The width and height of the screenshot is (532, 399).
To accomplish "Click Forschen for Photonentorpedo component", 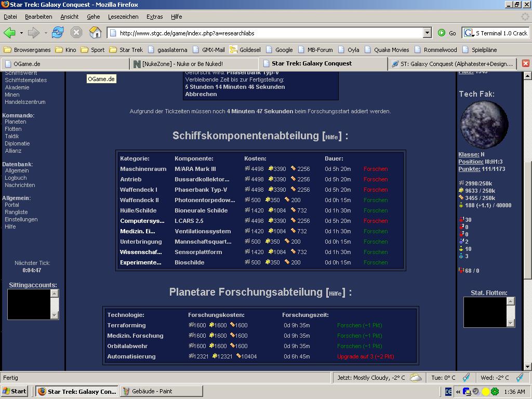I will point(375,200).
